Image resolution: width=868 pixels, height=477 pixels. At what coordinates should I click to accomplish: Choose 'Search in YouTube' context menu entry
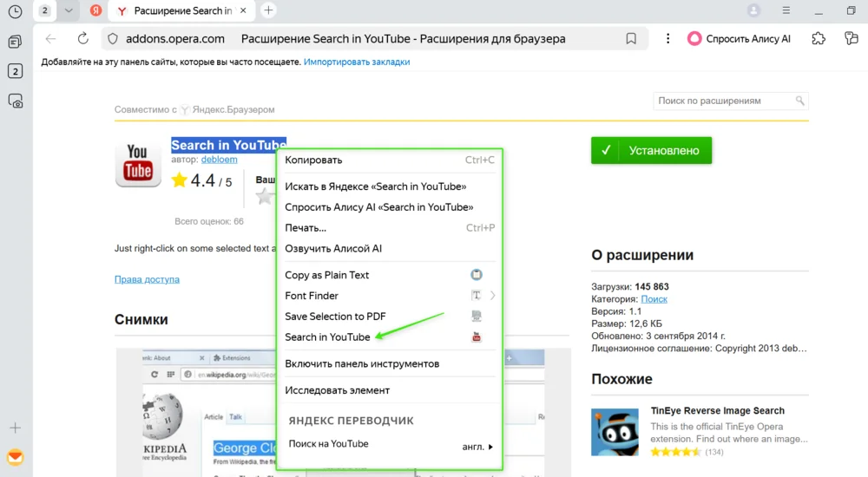389,337
